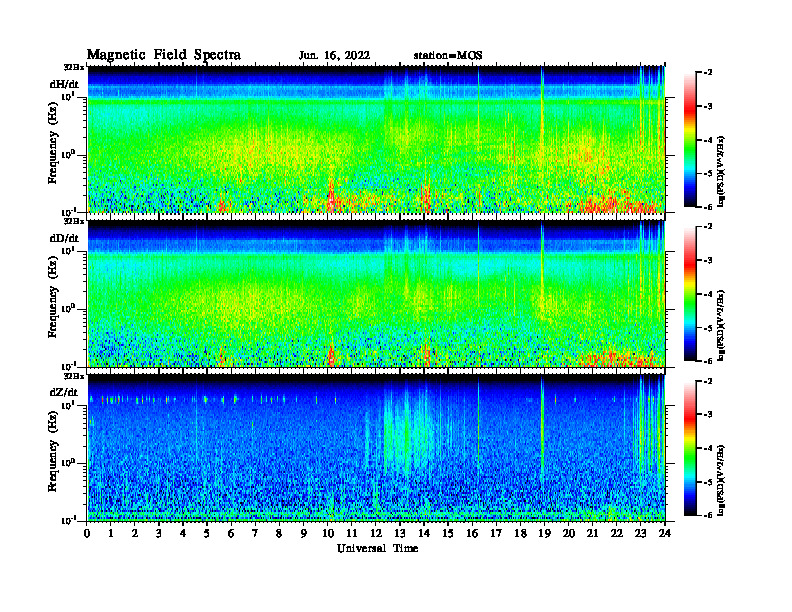Click hour '20' on the time axis
The image size is (792, 612).
pyautogui.click(x=569, y=533)
